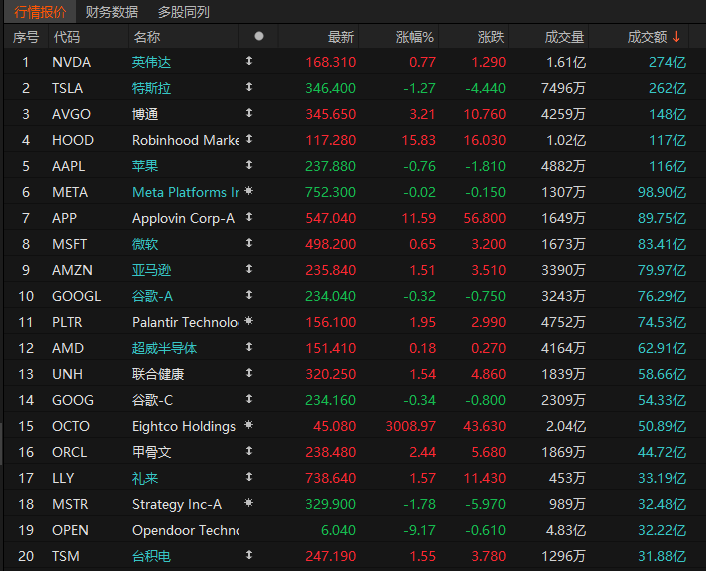Click the marker icon in ORCL row

(x=249, y=451)
